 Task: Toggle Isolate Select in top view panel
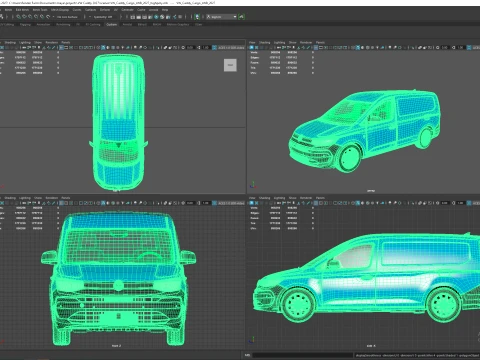tap(158, 47)
